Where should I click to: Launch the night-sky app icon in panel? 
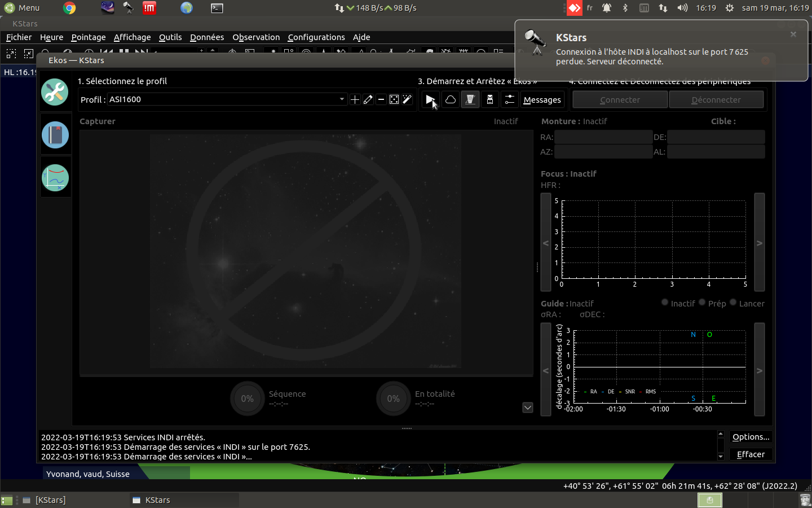point(108,8)
